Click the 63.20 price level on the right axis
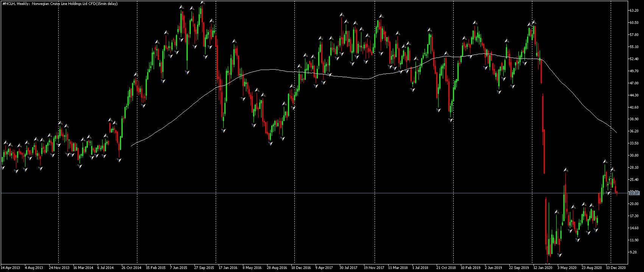The height and width of the screenshot is (272, 644). coord(634,11)
